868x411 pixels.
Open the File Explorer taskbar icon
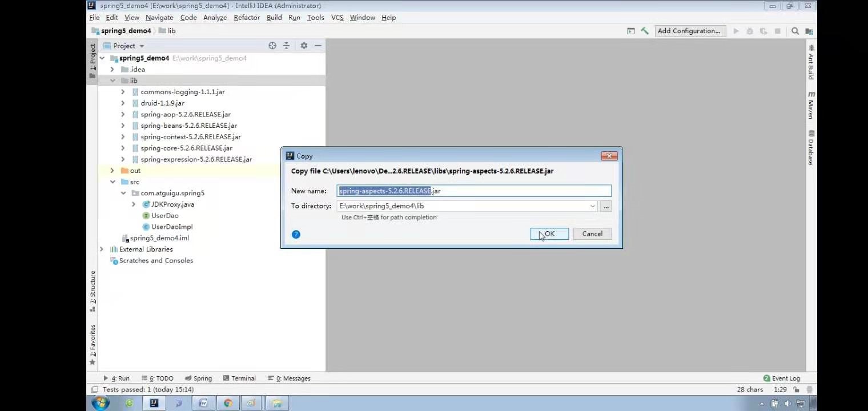[x=277, y=403]
